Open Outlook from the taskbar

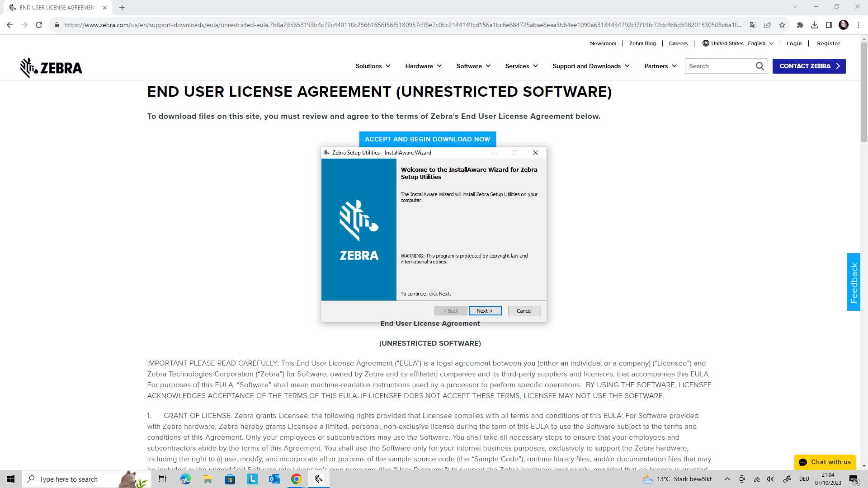(274, 479)
